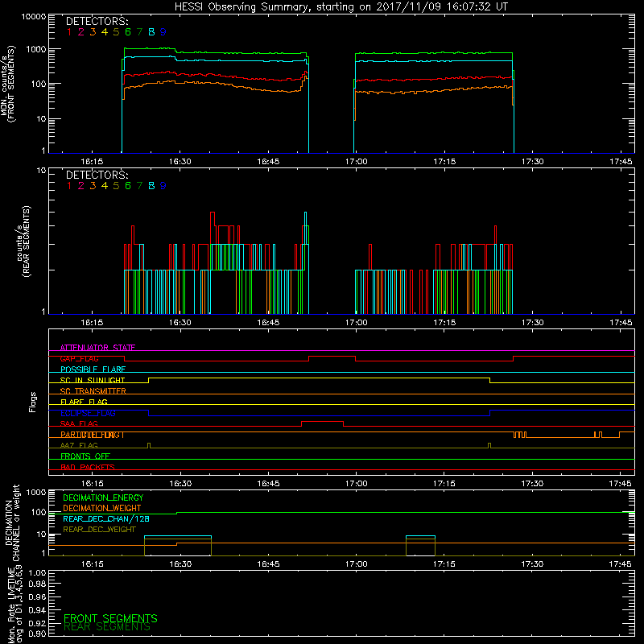Viewport: 644px width, 644px height.
Task: Click 17:15 tick under rear segments plot
Action: point(444,323)
